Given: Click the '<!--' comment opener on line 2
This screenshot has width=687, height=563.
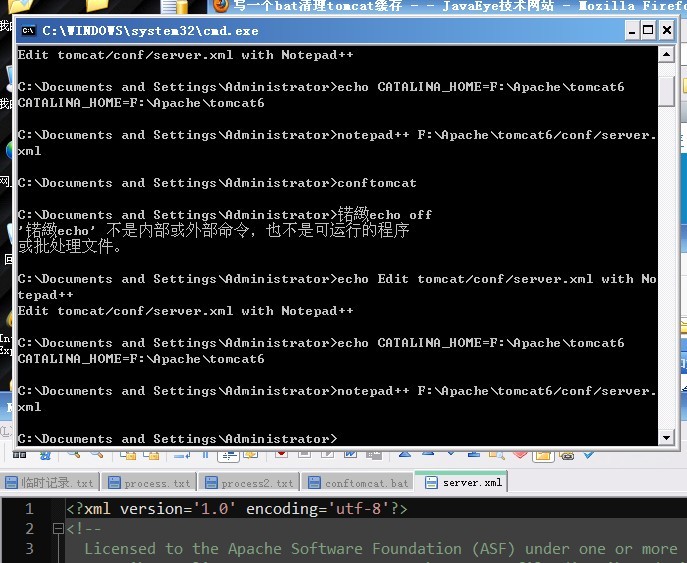Looking at the screenshot, I should point(83,529).
